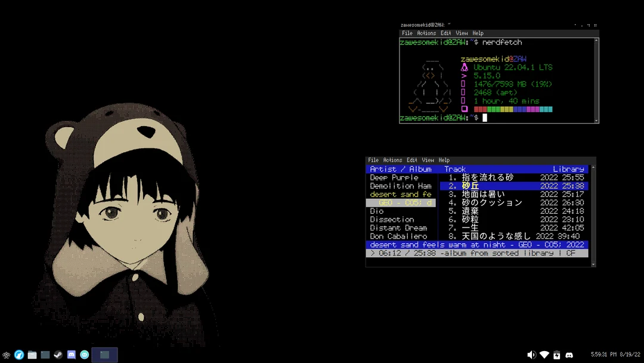
Task: Open Discord from the taskbar launcher
Action: click(x=72, y=355)
